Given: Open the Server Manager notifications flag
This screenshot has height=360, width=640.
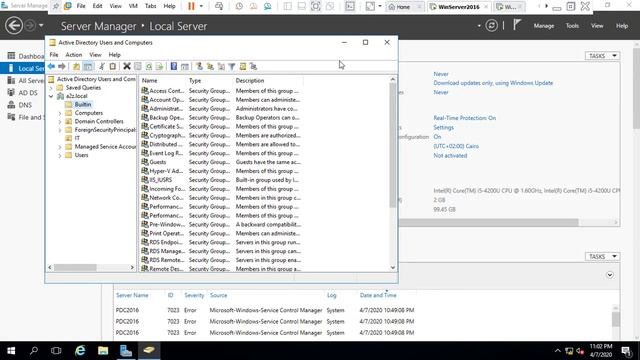Looking at the screenshot, I should pos(517,25).
